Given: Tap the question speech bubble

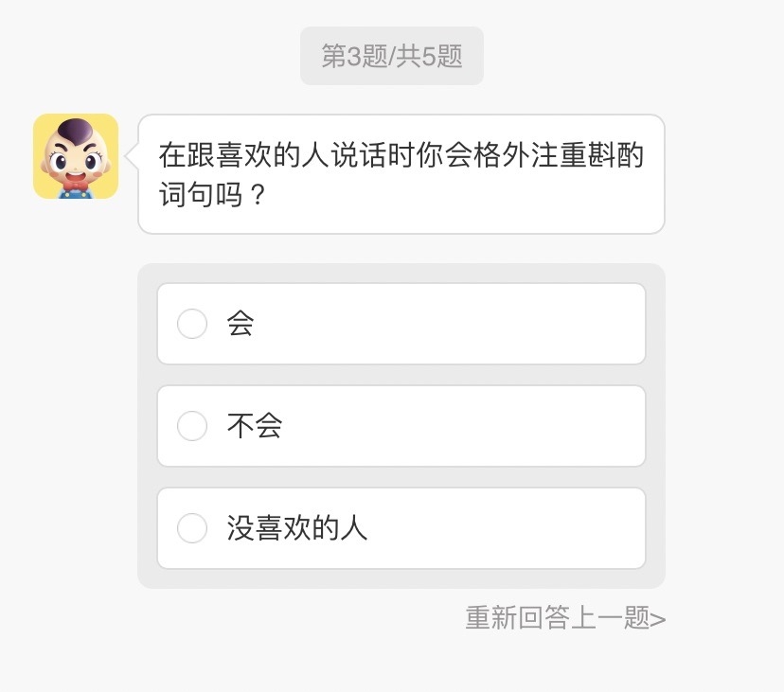Looking at the screenshot, I should 401,172.
